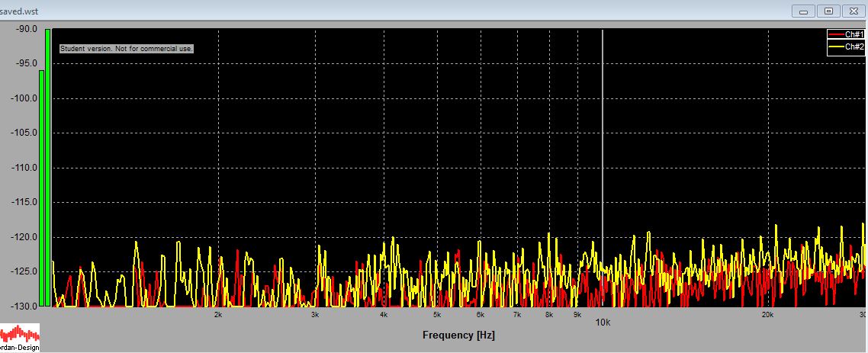Click the -125.0 amplitude axis label

[23, 271]
